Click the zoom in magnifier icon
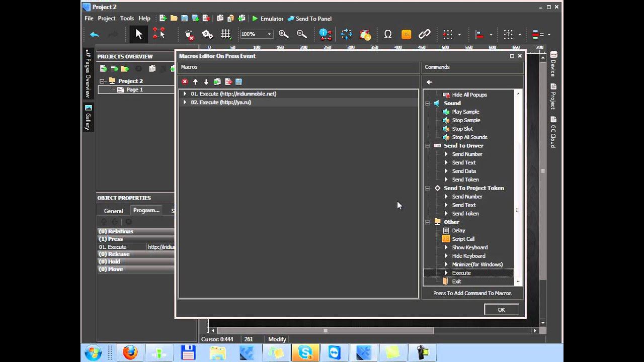 click(284, 34)
